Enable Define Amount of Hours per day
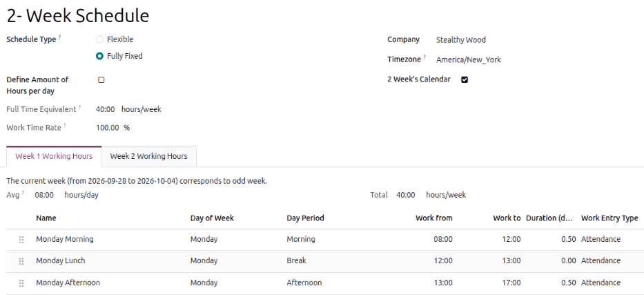This screenshot has width=644, height=295. click(101, 79)
